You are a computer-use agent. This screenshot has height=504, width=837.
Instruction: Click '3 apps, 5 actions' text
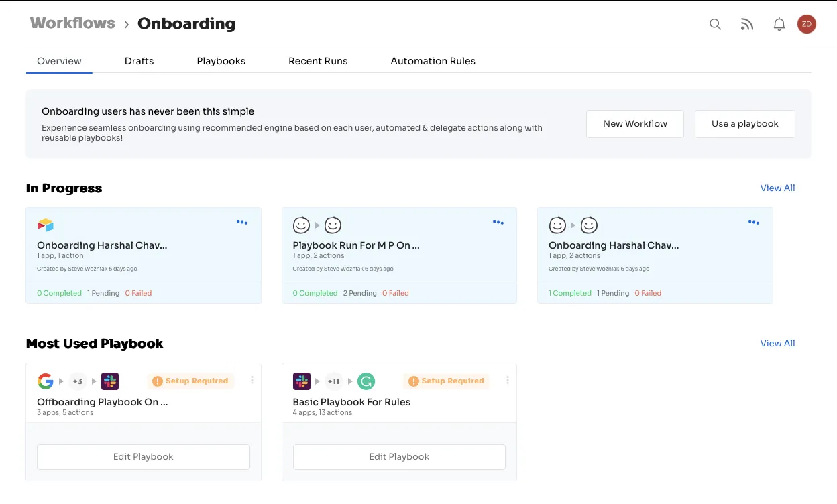pyautogui.click(x=65, y=413)
